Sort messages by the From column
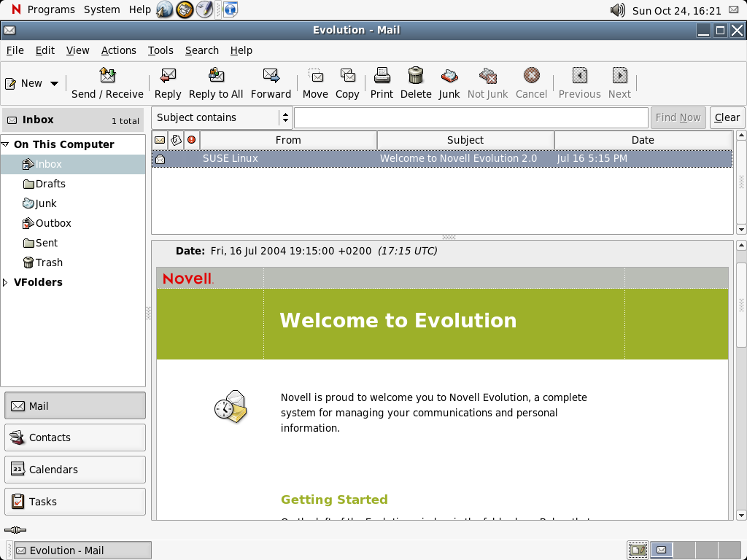The image size is (747, 560). pyautogui.click(x=288, y=140)
